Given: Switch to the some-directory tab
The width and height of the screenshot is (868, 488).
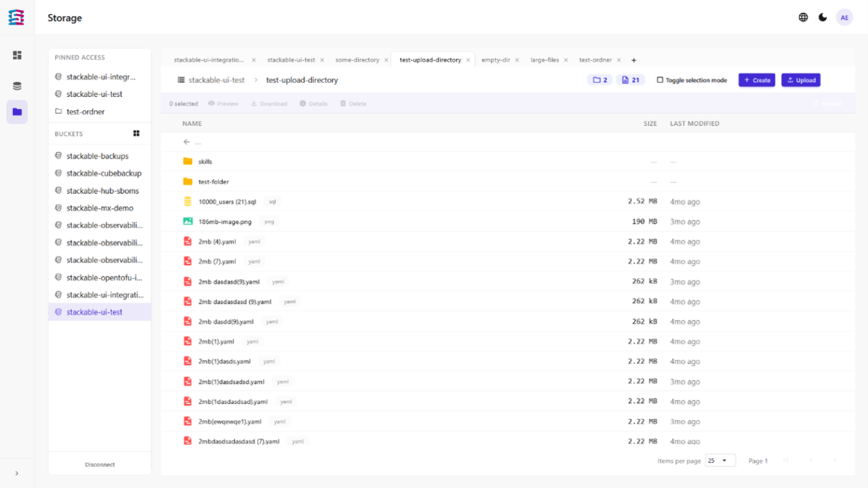Looking at the screenshot, I should 357,60.
